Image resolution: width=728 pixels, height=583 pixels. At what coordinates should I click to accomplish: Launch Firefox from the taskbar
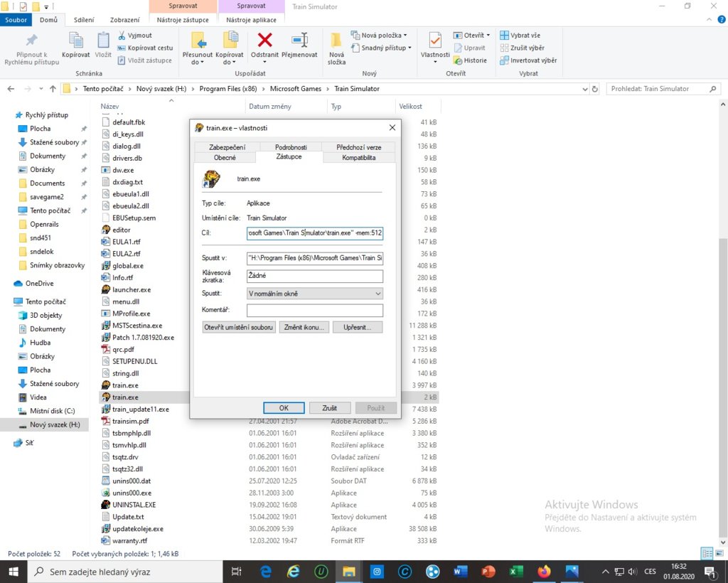click(545, 571)
